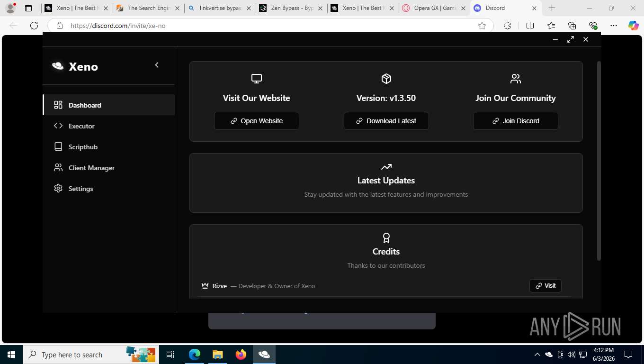
Task: Open the Windows notification center
Action: (x=628, y=355)
